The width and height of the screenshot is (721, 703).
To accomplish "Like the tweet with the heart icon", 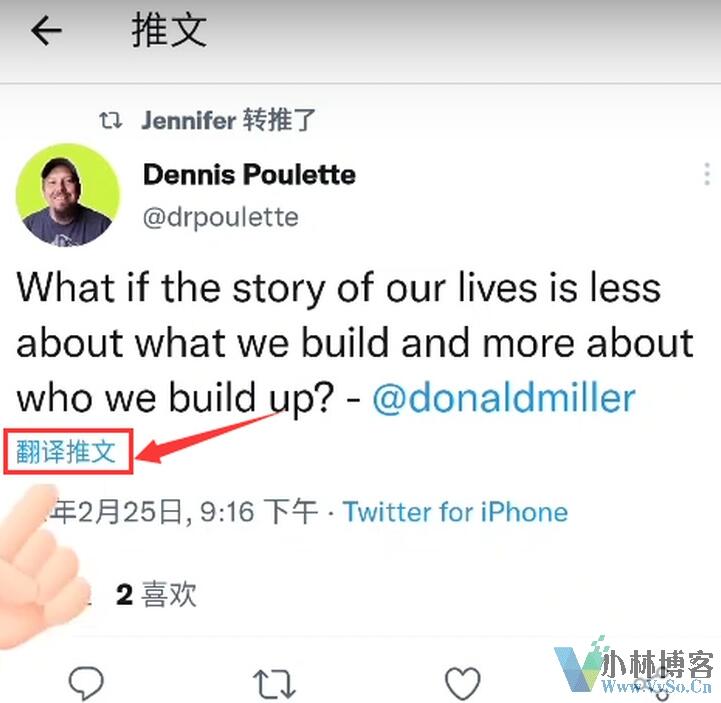I will click(x=463, y=683).
